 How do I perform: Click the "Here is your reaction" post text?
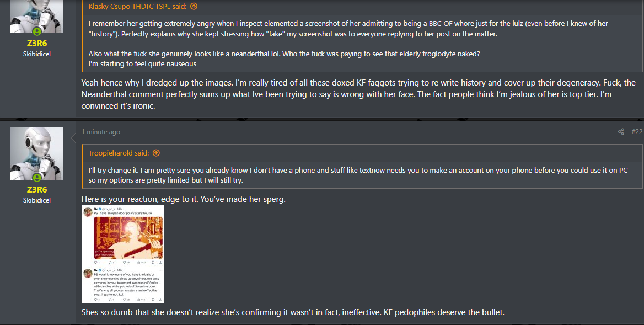click(x=183, y=199)
